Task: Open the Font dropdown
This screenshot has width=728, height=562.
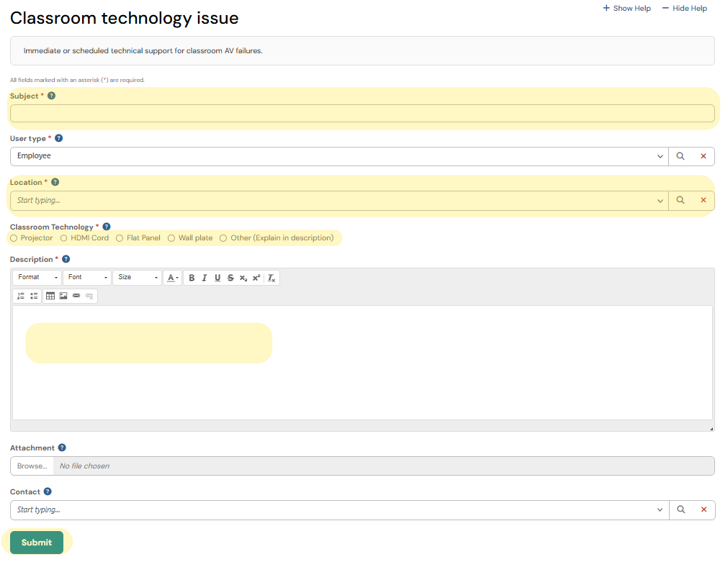Action: click(87, 278)
